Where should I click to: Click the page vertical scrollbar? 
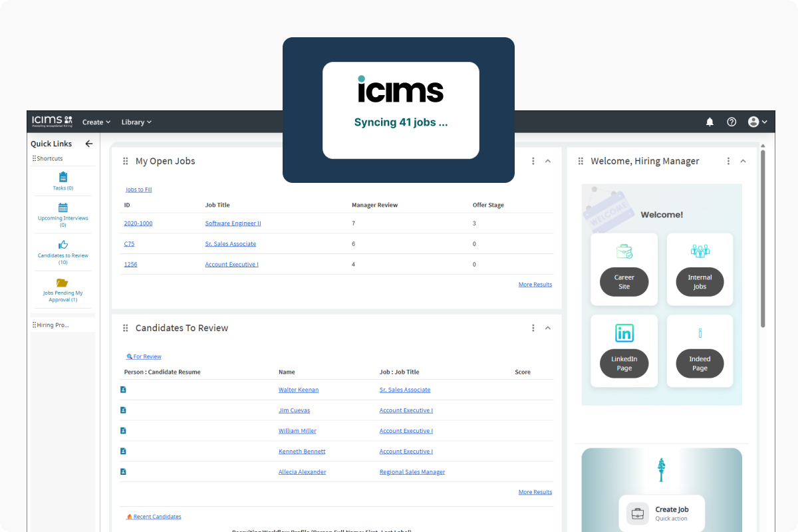pos(763,239)
